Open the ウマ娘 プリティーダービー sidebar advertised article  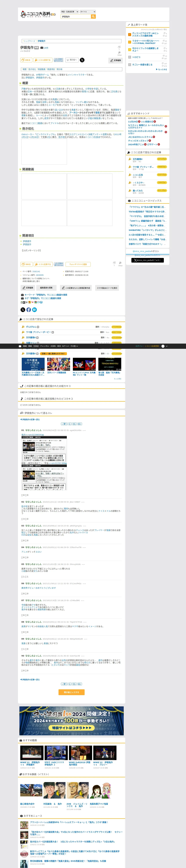point(143,167)
